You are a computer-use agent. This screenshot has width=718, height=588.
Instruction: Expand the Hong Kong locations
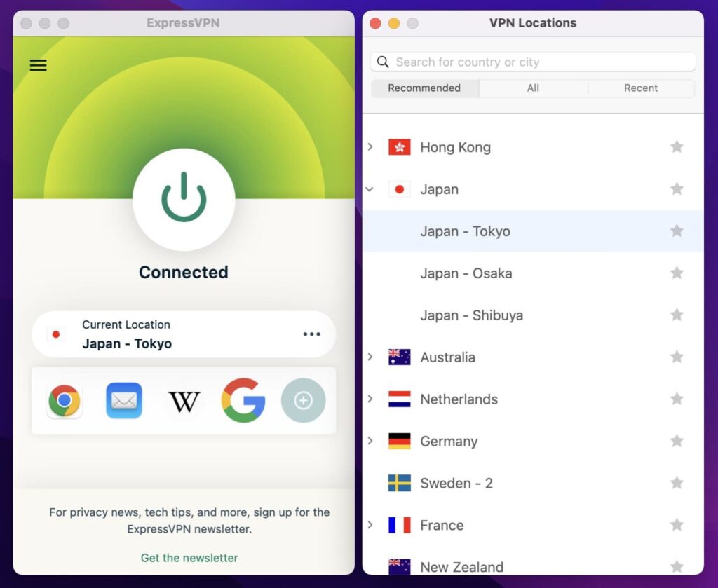(370, 147)
